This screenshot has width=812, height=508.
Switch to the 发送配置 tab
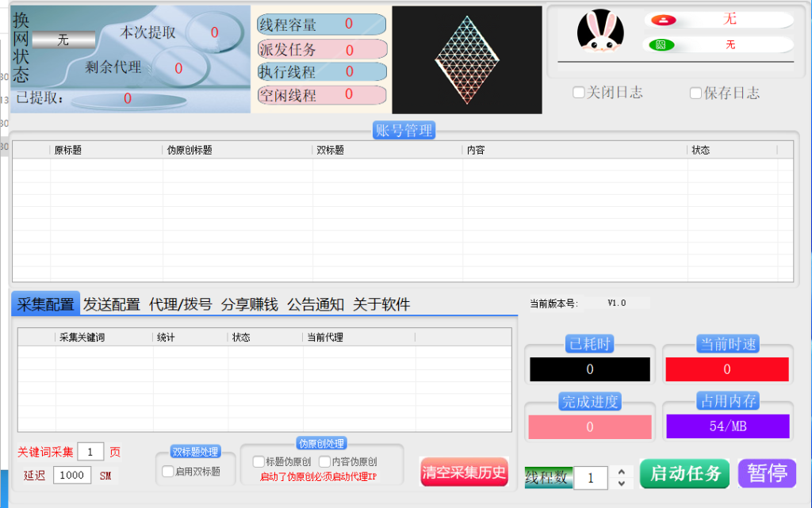coord(112,304)
